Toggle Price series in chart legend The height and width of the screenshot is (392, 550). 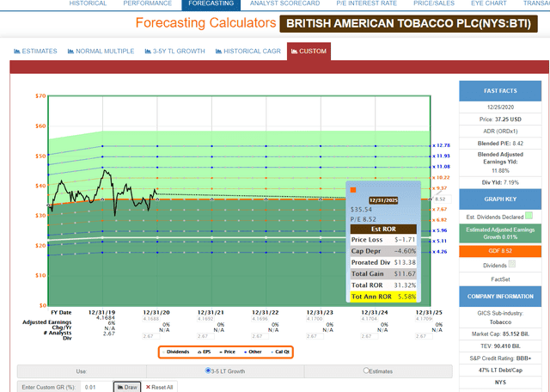pos(227,352)
